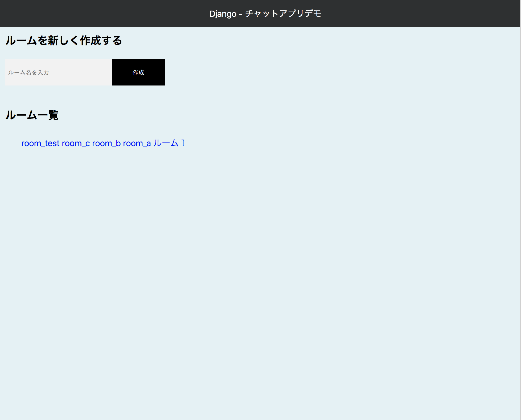Viewport: 521px width, 420px height.
Task: Choose the link right after room_test
Action: [x=76, y=143]
